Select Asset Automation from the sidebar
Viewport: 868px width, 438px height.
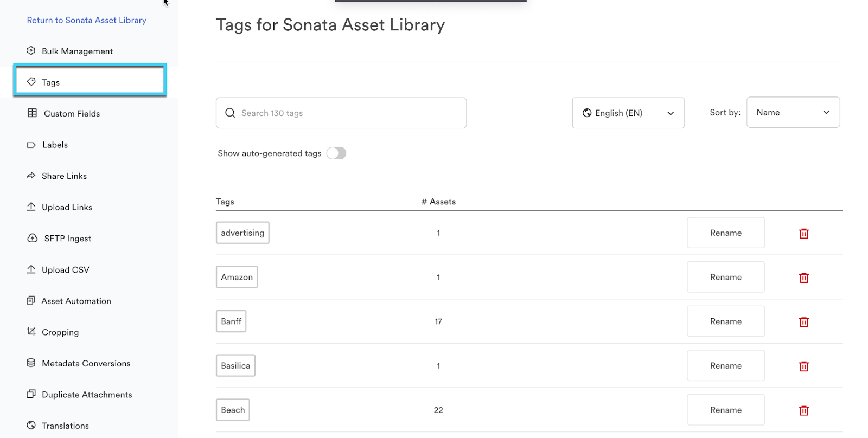[x=76, y=301]
